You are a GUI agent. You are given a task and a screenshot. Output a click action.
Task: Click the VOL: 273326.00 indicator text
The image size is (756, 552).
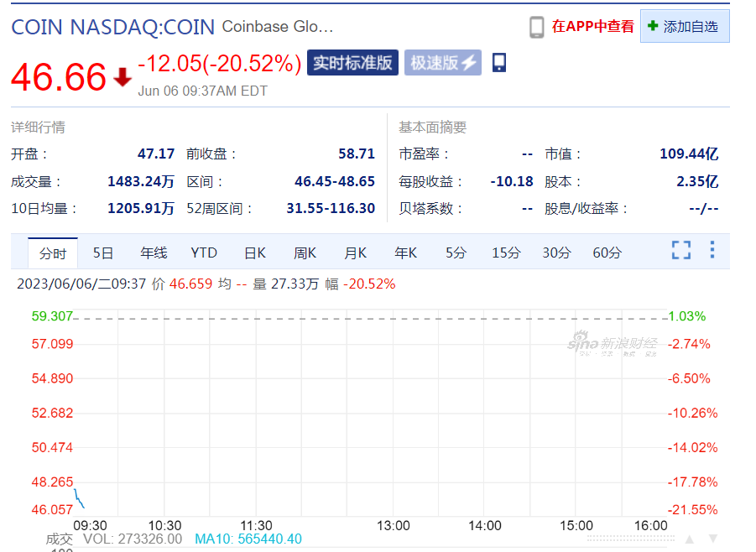coord(133,539)
